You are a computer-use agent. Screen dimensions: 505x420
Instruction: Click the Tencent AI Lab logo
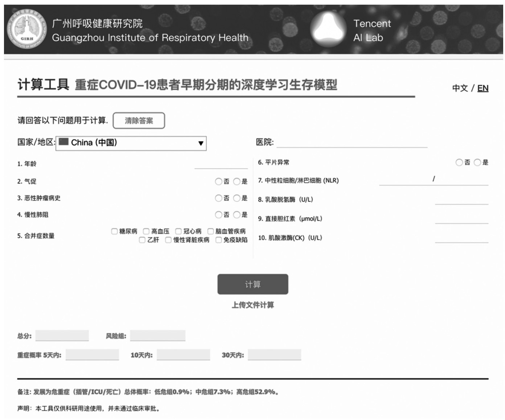point(329,30)
